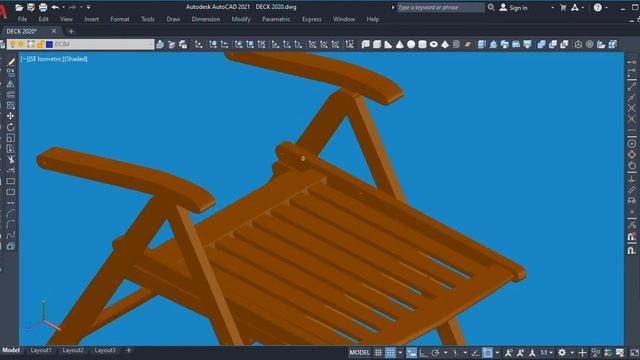Toggle Snap mode in status bar
Image resolution: width=640 pixels, height=360 pixels.
point(391,353)
